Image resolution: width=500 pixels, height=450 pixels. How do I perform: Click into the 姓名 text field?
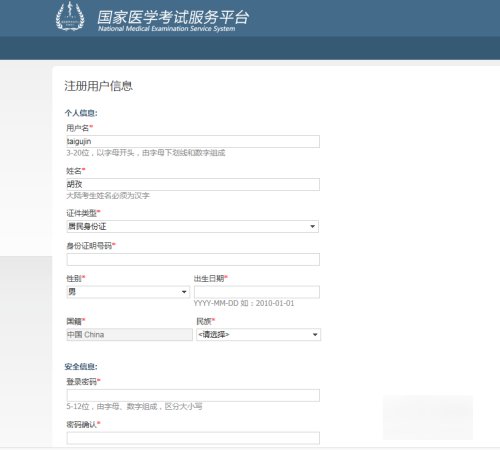click(x=193, y=184)
